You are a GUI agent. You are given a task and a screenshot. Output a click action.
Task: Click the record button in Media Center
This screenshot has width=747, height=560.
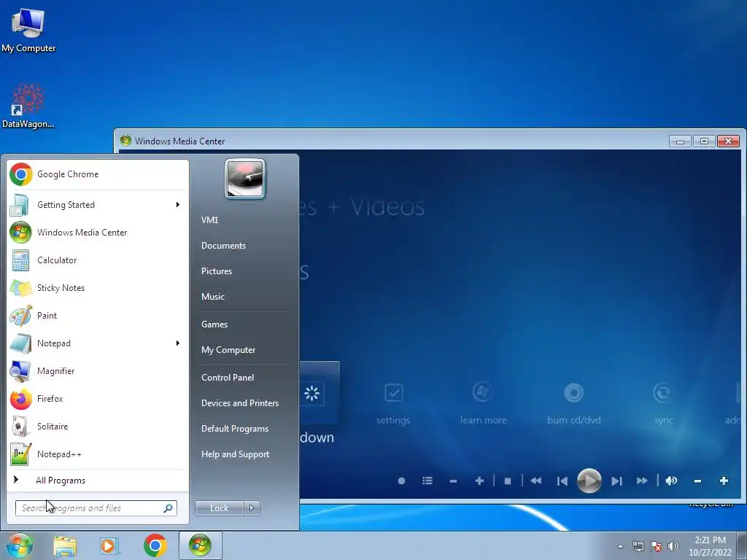coord(402,481)
